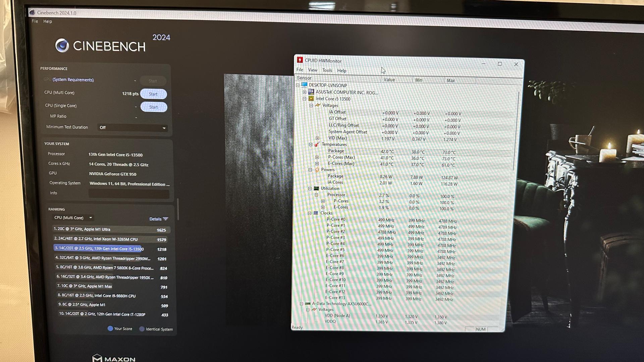Open the HWMonitor View menu
644x362 pixels.
tap(313, 70)
